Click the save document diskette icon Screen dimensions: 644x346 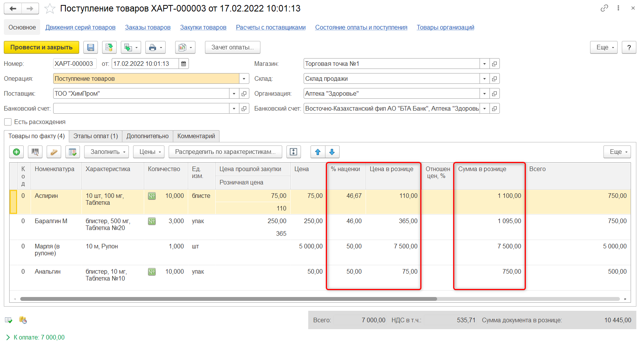pos(91,47)
